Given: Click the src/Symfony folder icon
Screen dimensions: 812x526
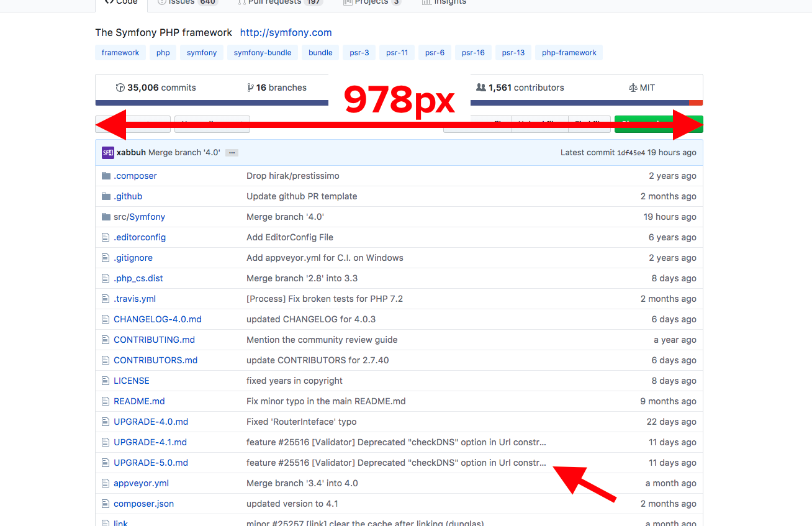Looking at the screenshot, I should tap(106, 217).
